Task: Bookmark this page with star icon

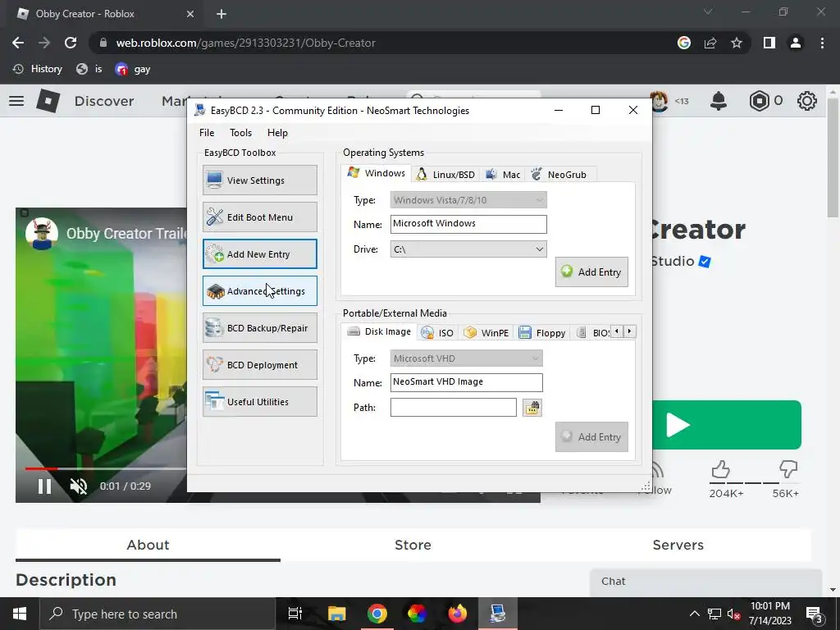Action: (x=737, y=43)
